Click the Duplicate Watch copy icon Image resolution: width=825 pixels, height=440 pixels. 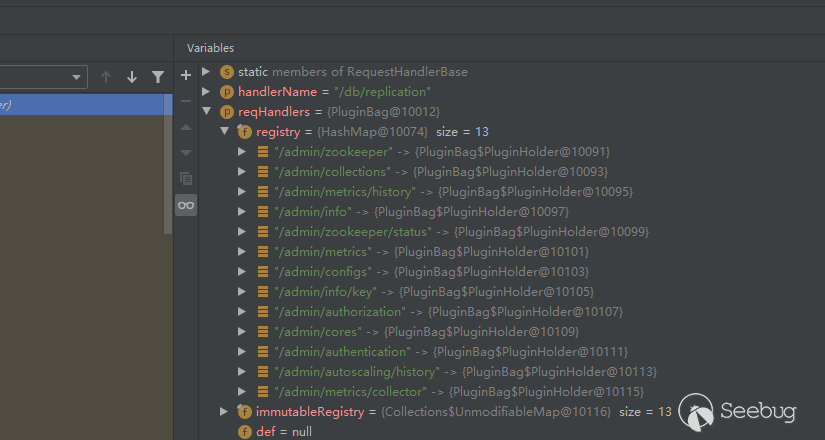[x=185, y=179]
